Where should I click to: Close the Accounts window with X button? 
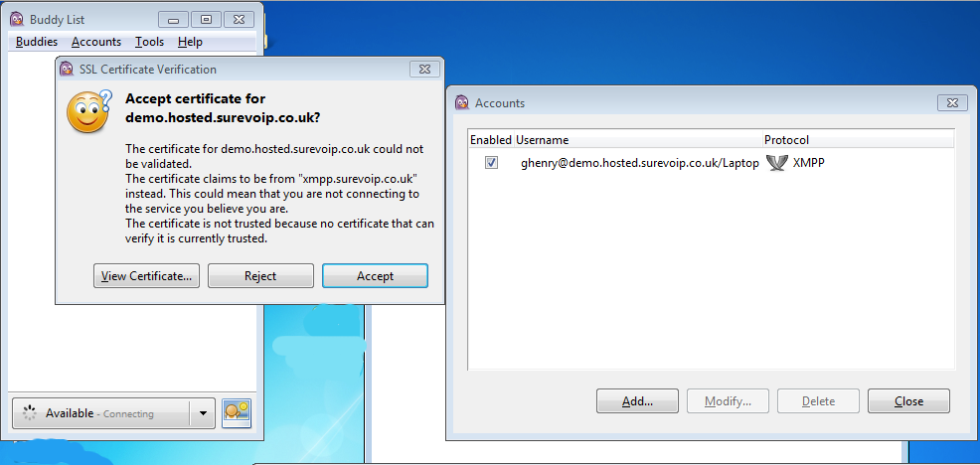(952, 102)
